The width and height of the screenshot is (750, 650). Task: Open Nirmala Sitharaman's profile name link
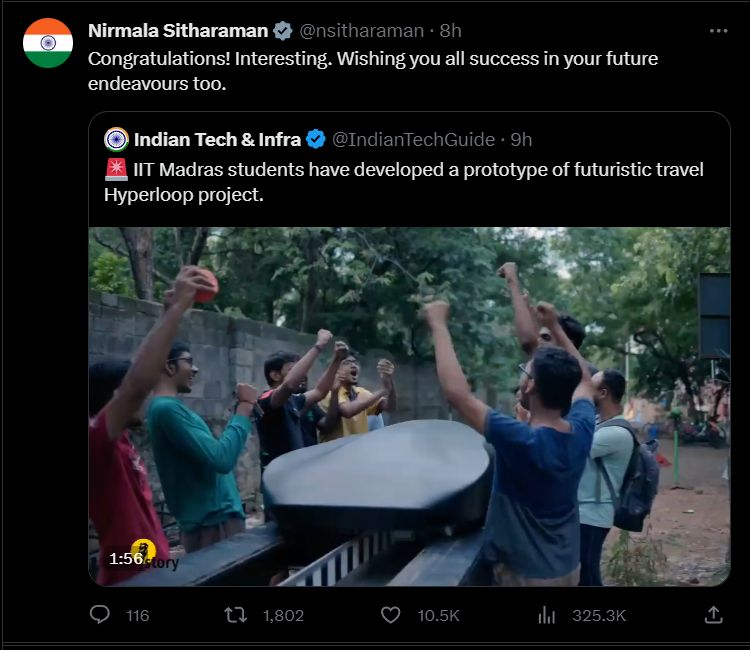(178, 31)
